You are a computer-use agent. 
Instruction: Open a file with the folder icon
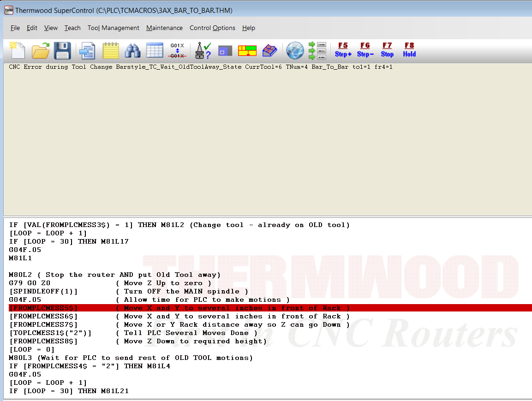[x=41, y=50]
